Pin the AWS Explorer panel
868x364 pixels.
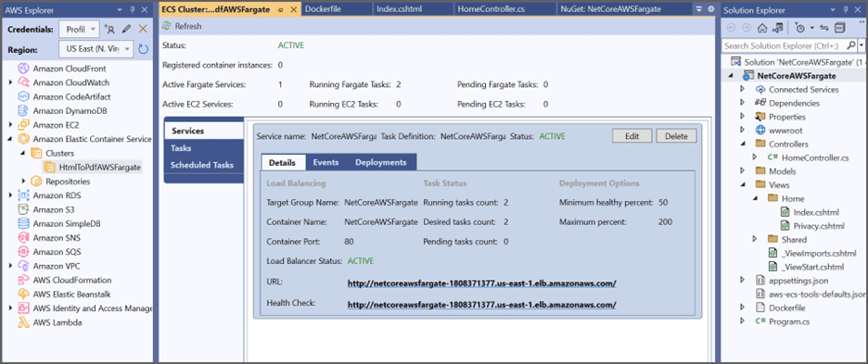pyautogui.click(x=132, y=9)
